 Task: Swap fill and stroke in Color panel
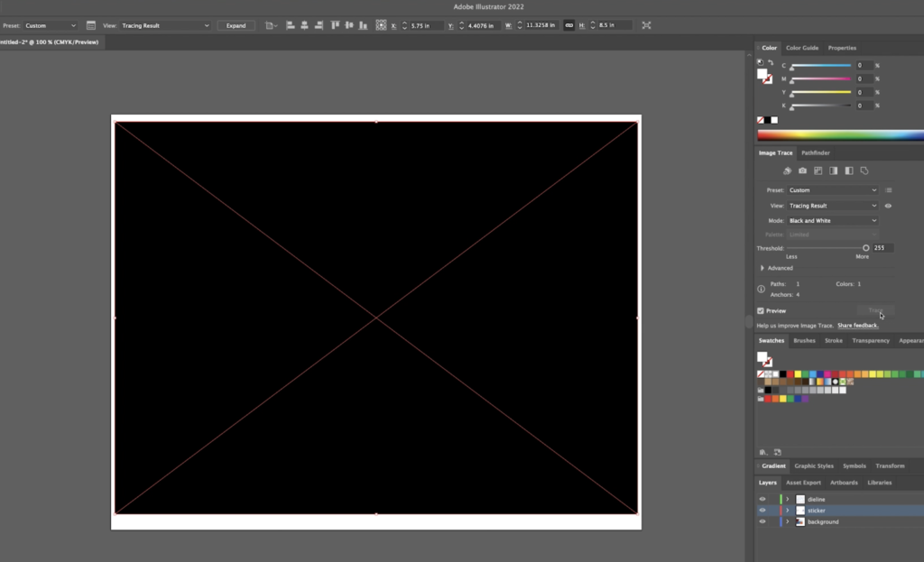(x=771, y=62)
